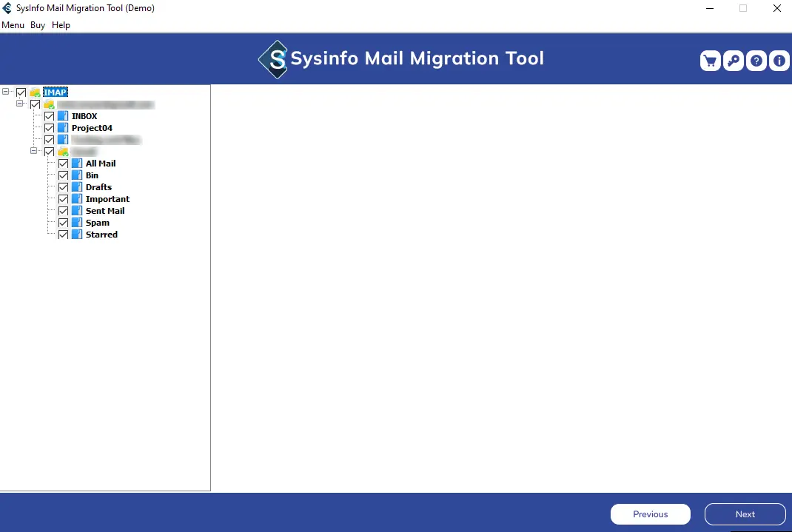Select the INBOX folder label
Image resolution: width=792 pixels, height=532 pixels.
[x=84, y=116]
